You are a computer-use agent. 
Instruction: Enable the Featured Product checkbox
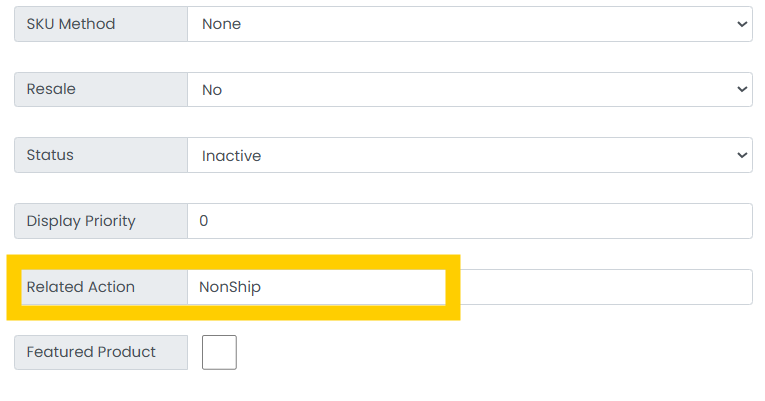point(219,352)
